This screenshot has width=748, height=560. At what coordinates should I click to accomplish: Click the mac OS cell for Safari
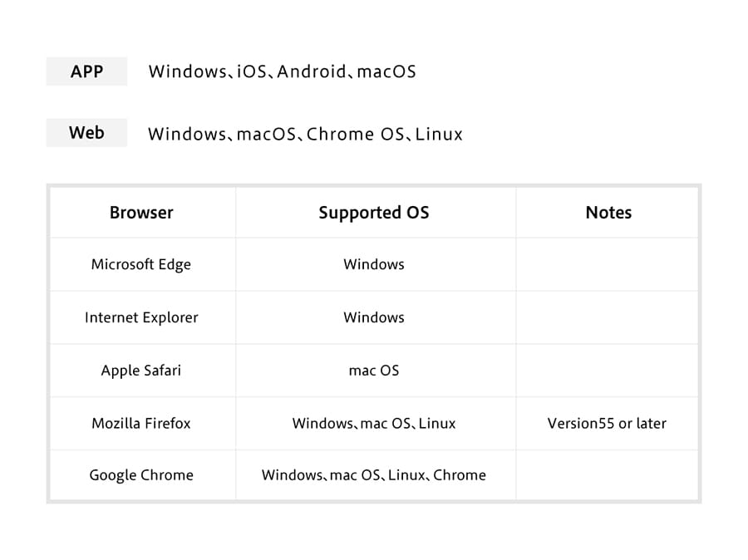pyautogui.click(x=374, y=371)
